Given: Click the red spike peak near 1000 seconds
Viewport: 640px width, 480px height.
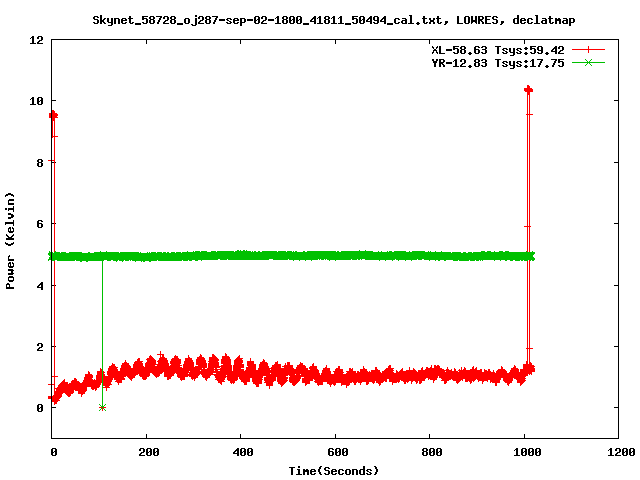Looking at the screenshot, I should (x=529, y=89).
